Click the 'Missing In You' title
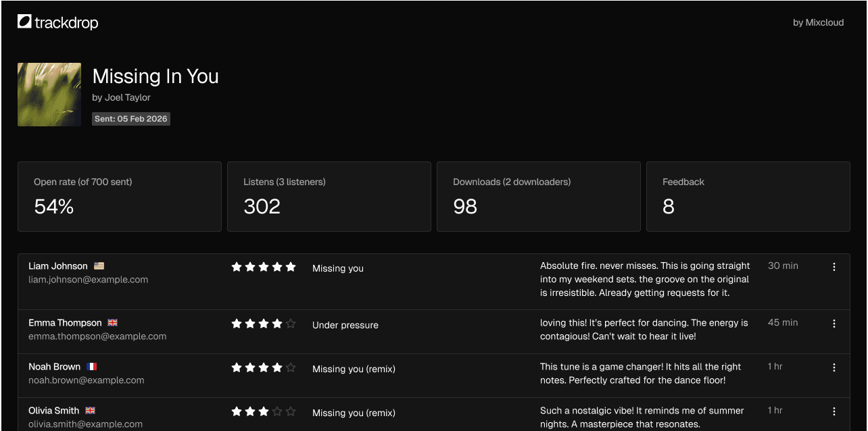 pyautogui.click(x=155, y=76)
